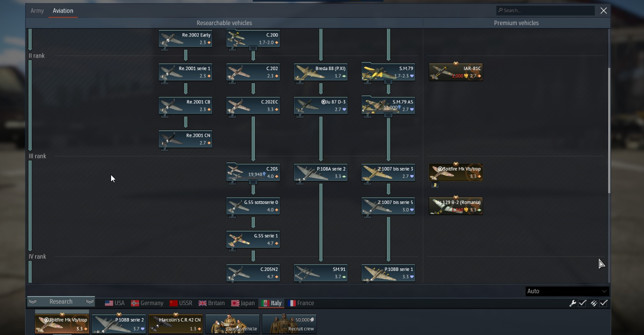Select the Breda 88 (P.XI) aircraft

coord(321,72)
